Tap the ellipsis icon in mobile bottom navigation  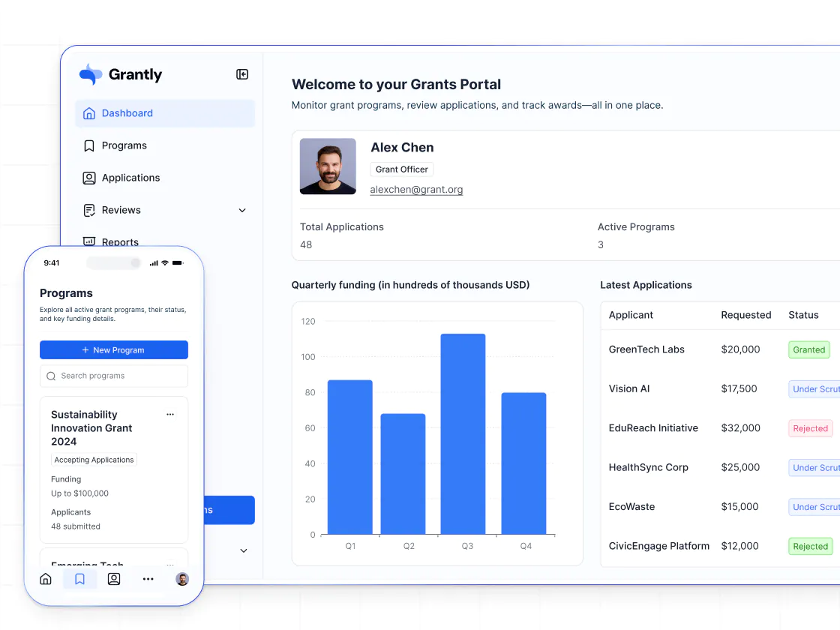(x=148, y=579)
